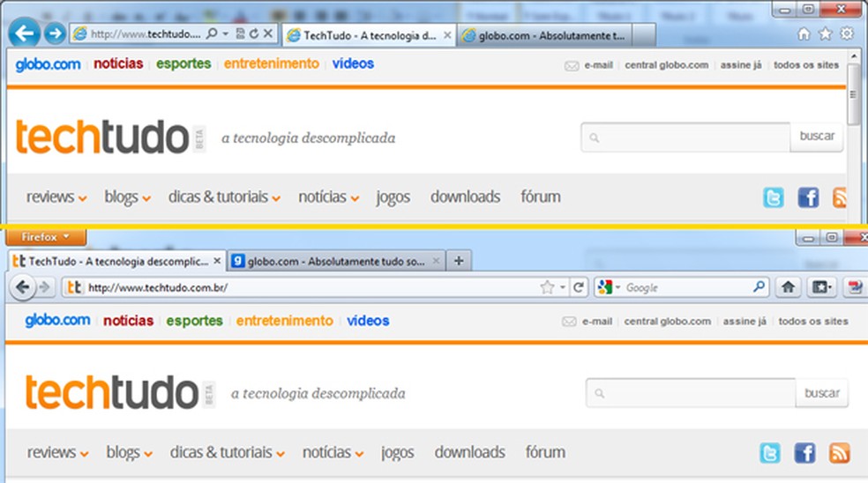Click Firefox forward arrow button

(45, 287)
